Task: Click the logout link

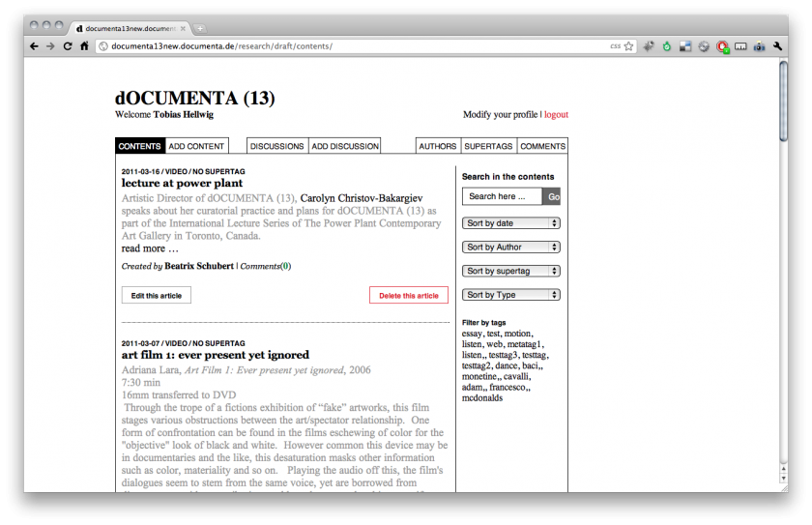Action: pyautogui.click(x=556, y=114)
